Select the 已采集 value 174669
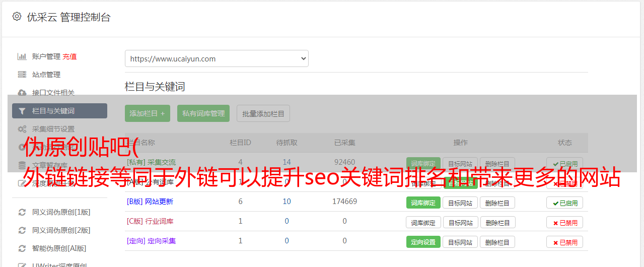644x267 pixels. (345, 202)
